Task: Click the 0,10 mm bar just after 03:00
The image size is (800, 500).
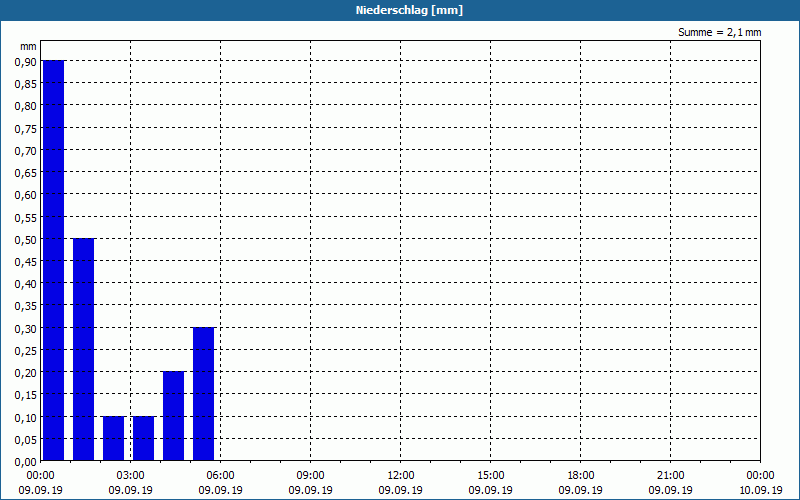Action: click(143, 438)
